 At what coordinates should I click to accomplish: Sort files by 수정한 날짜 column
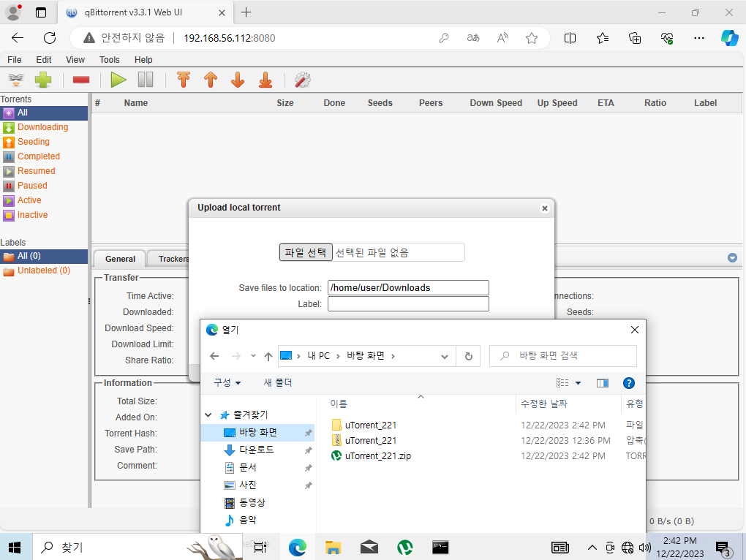click(x=544, y=404)
